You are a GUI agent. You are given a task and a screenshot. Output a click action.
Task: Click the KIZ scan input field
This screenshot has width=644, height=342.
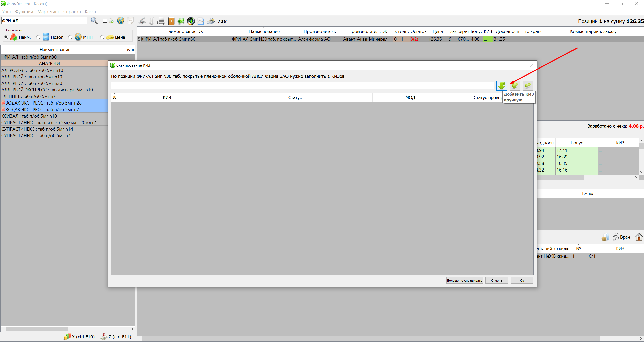(x=302, y=86)
